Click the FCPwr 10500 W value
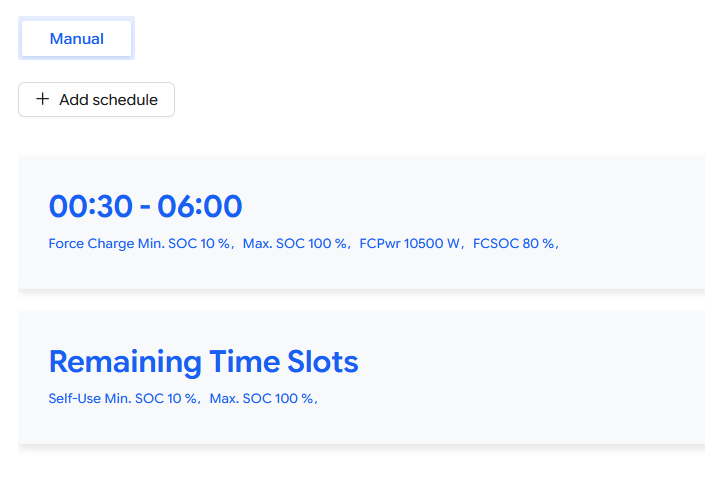Screen dimensions: 705x490 pyautogui.click(x=412, y=243)
